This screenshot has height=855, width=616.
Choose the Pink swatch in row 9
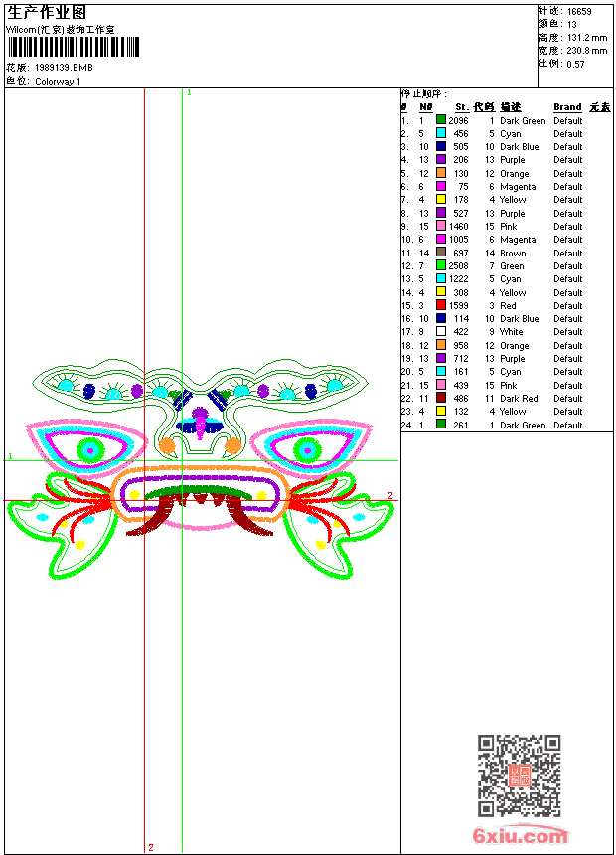point(441,226)
